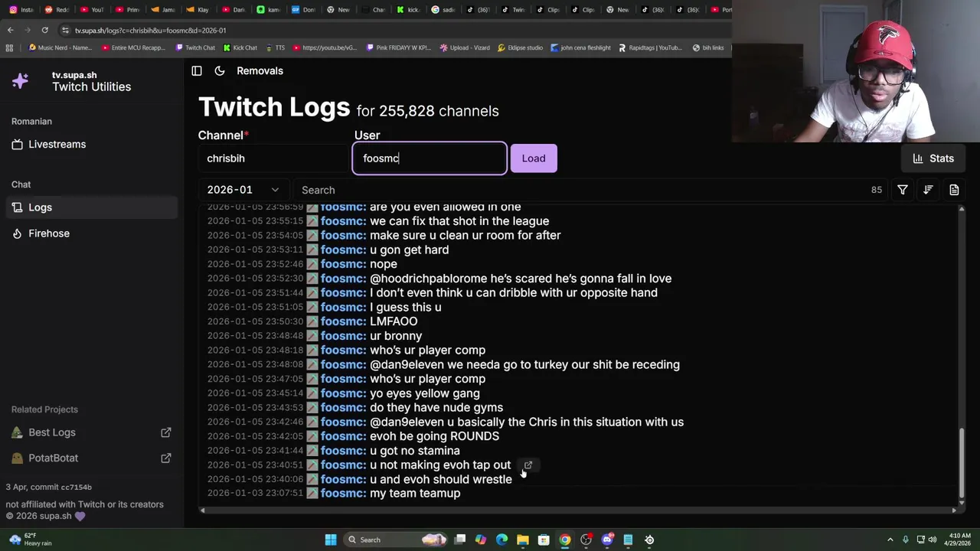
Task: Click the tv.supa.sh star logo
Action: 21,80
